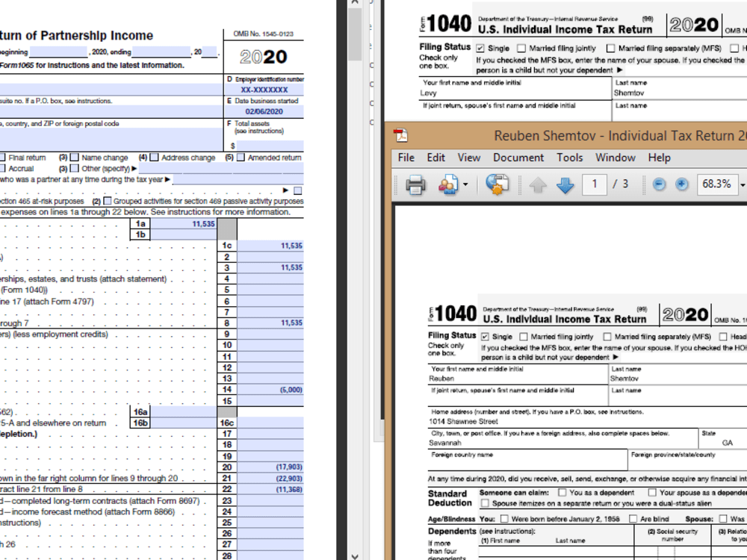
Task: Expand the share icon's dropdown arrow
Action: click(465, 184)
